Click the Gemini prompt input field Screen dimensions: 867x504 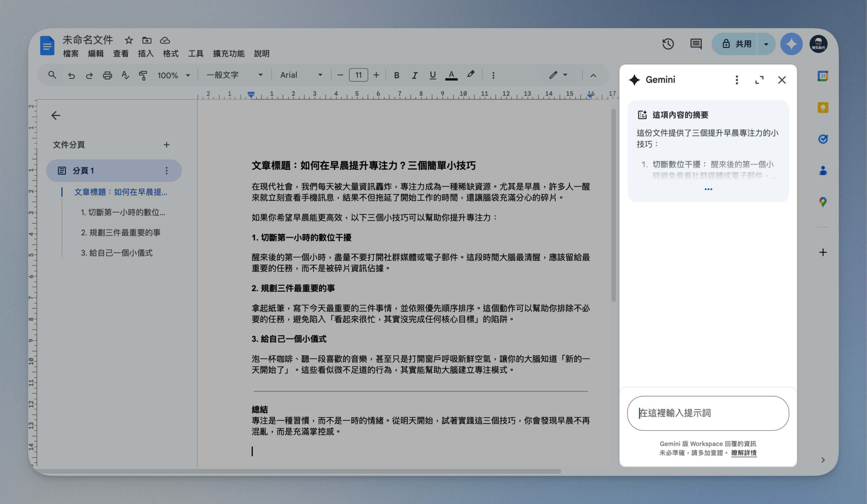(708, 413)
